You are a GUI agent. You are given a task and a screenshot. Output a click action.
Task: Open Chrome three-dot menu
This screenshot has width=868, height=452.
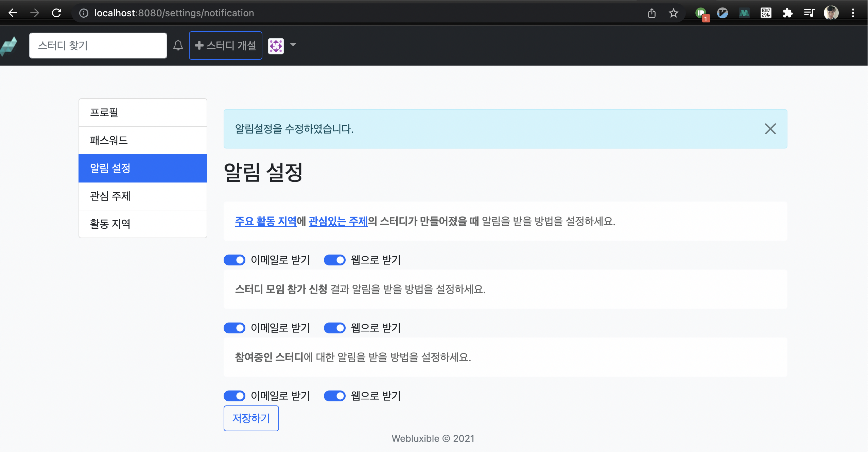click(x=853, y=13)
